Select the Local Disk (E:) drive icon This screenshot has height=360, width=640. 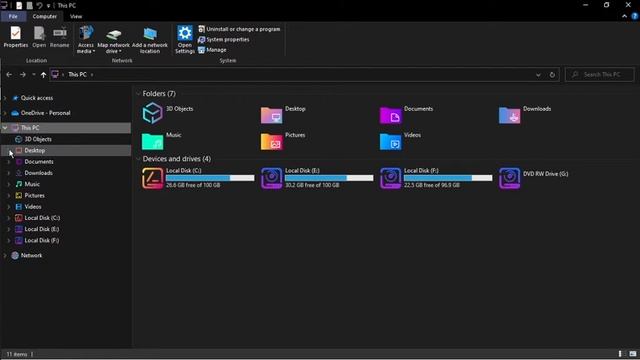tap(271, 178)
